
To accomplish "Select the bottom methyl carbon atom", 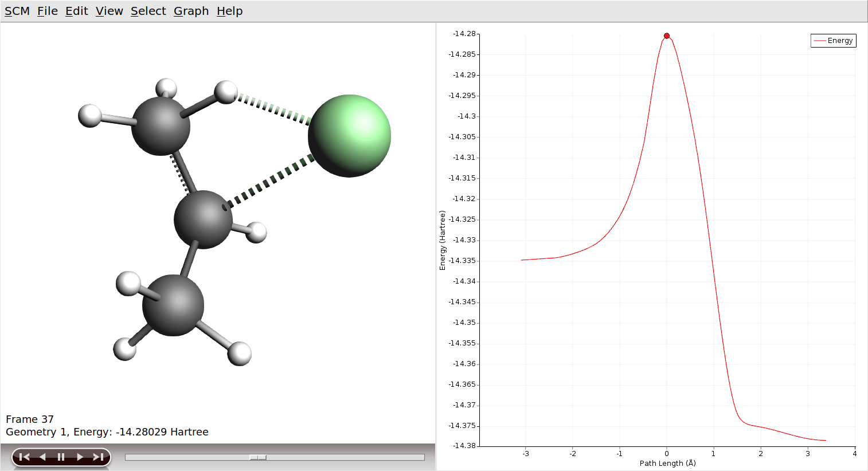I will point(173,305).
